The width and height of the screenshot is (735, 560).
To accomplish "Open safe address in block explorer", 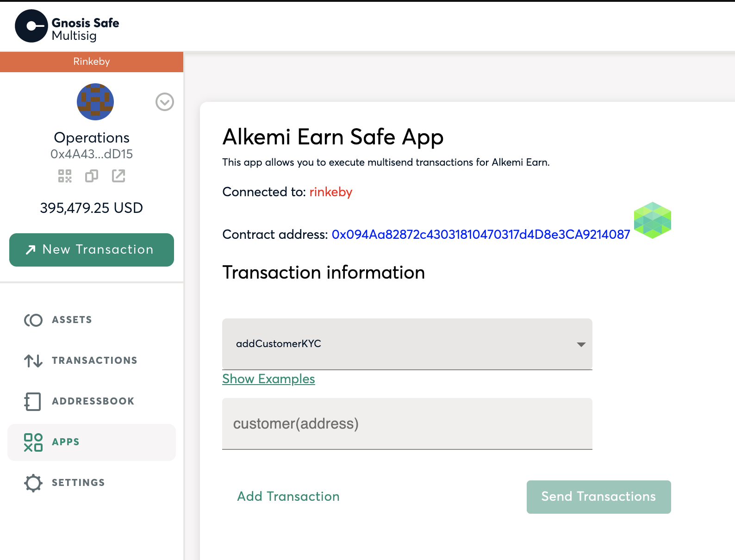I will [118, 176].
